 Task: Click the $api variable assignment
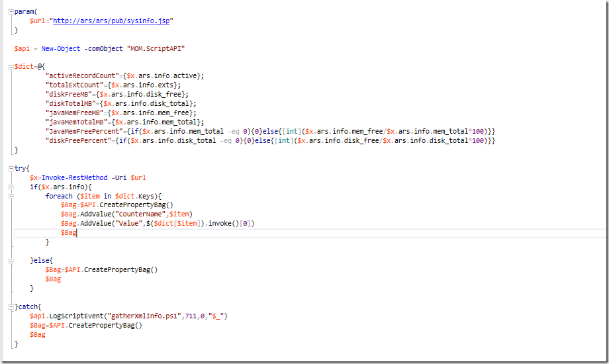22,48
